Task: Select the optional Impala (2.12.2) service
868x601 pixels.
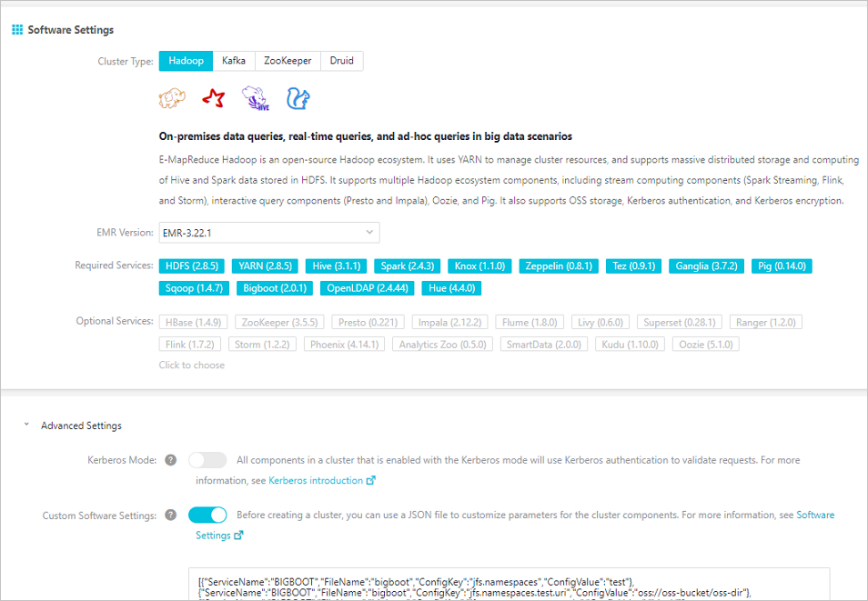Action: pos(449,322)
